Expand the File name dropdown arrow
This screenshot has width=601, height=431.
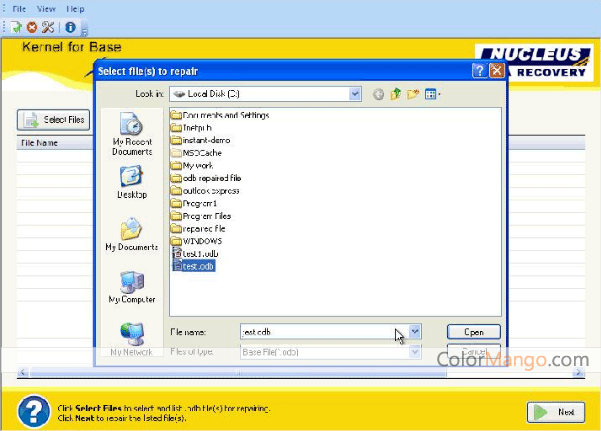(415, 332)
